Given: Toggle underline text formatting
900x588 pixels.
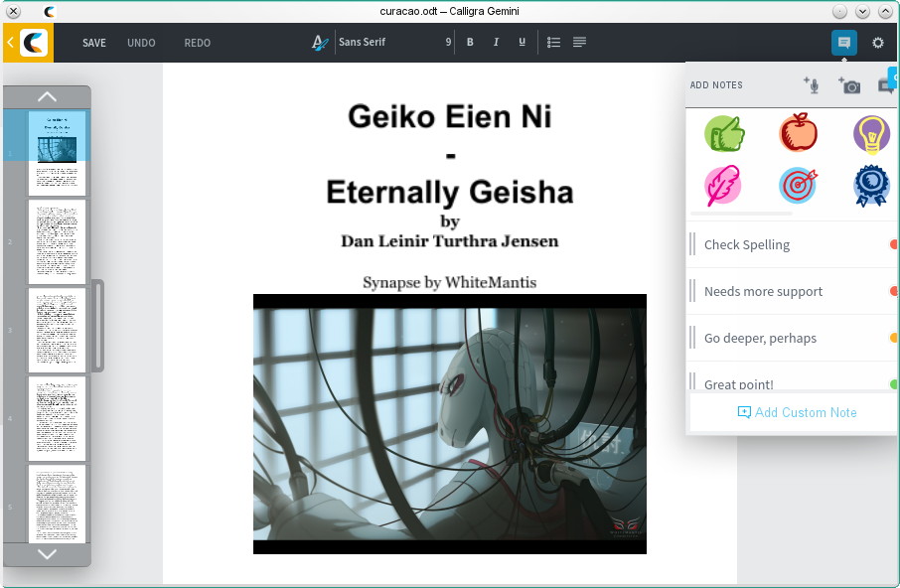Looking at the screenshot, I should tap(522, 43).
